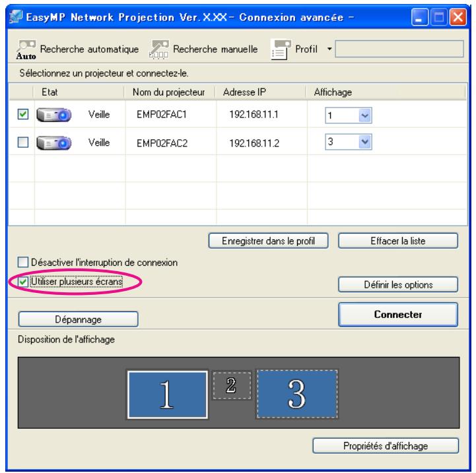Click the EasyMP application icon in title bar
476x473 pixels.
(x=16, y=17)
